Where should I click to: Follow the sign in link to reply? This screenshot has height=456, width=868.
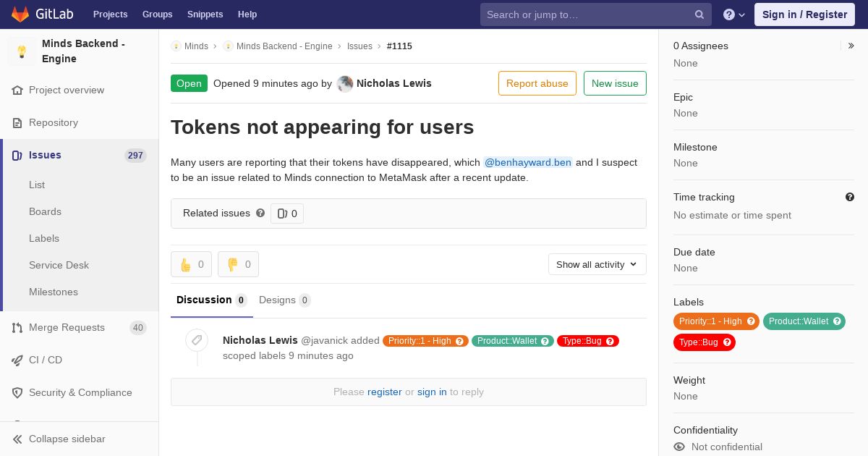(x=432, y=392)
